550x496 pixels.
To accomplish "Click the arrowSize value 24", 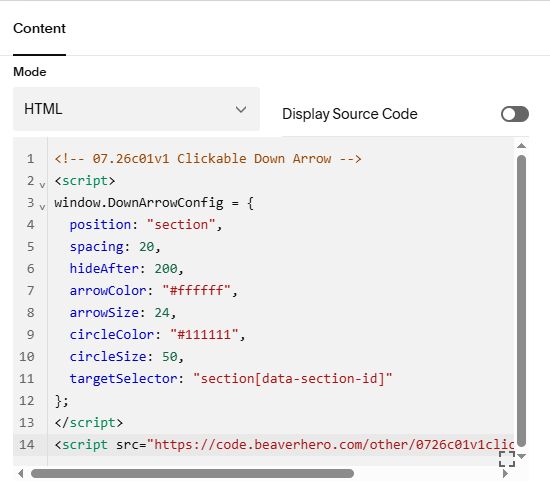I will [x=162, y=313].
